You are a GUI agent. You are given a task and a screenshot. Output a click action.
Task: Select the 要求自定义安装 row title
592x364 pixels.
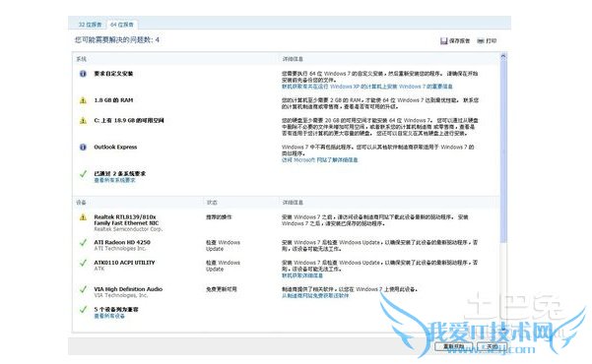113,74
